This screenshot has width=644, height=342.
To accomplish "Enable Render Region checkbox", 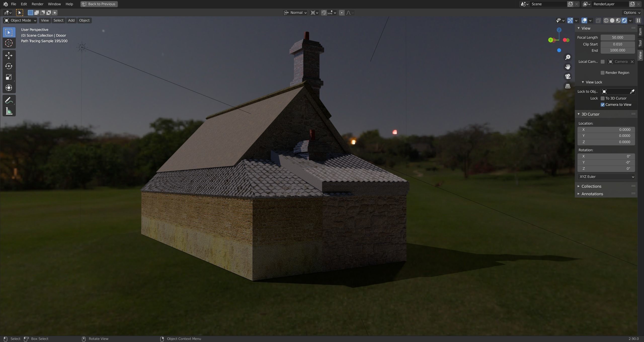I will coord(602,73).
